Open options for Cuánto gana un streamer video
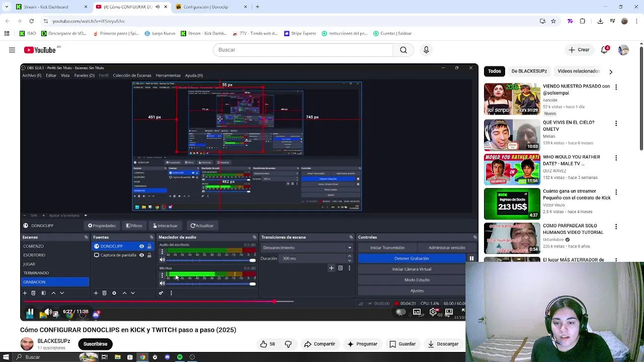Image resolution: width=644 pixels, height=362 pixels. [616, 192]
